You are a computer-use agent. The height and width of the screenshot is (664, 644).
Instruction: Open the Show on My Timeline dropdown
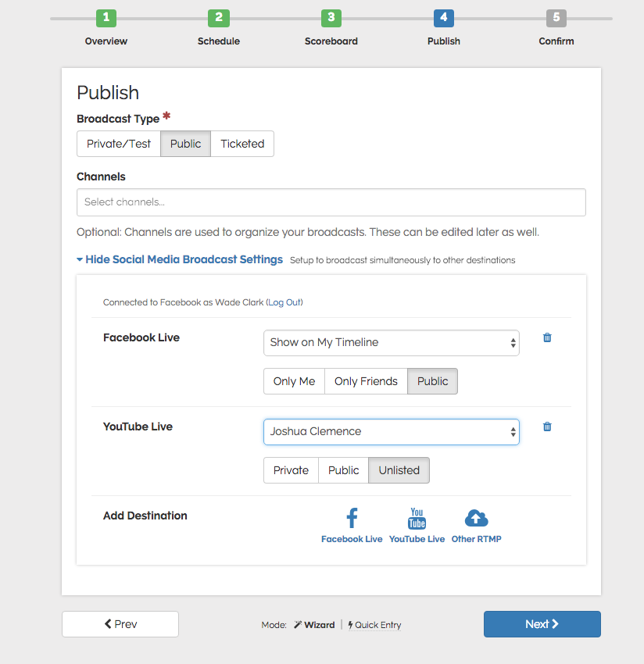391,342
